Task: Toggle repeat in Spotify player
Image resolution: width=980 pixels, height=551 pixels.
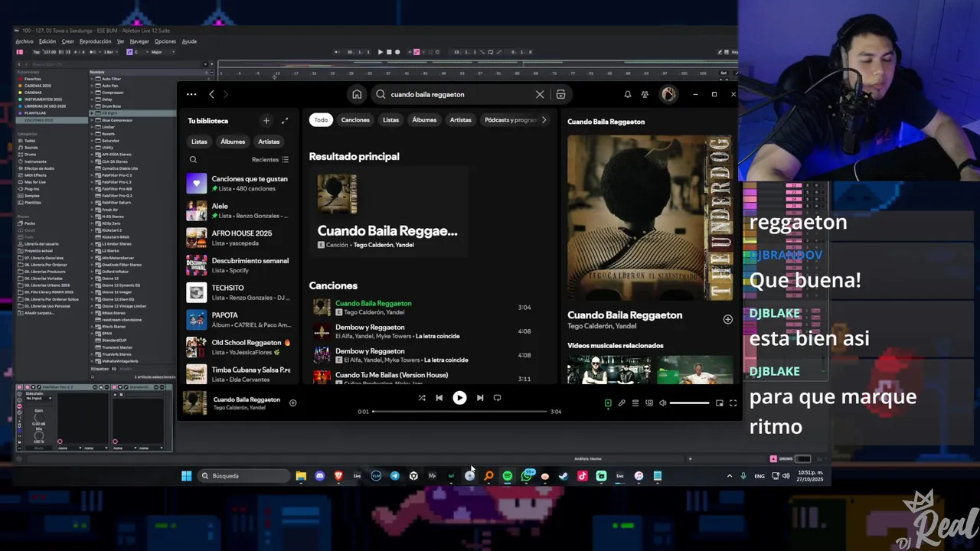Action: coord(497,398)
